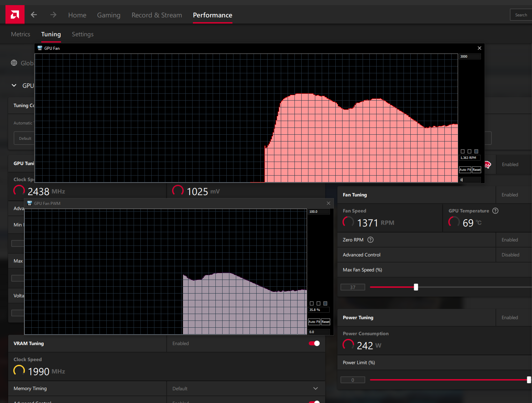Image resolution: width=532 pixels, height=403 pixels.
Task: Go forward with the right arrow
Action: coord(53,15)
